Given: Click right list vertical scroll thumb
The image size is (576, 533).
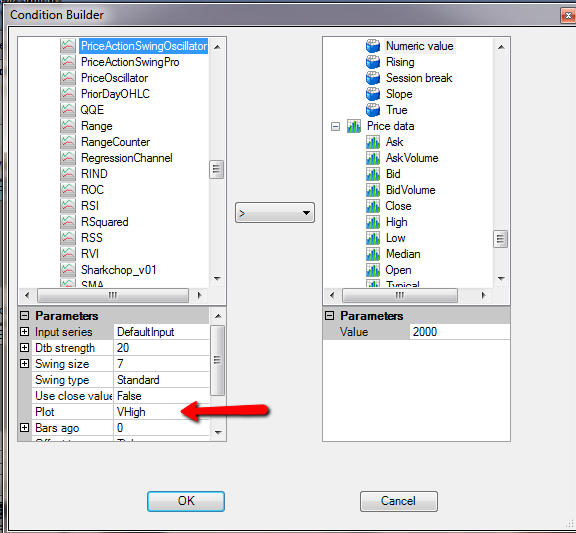Looking at the screenshot, I should click(500, 239).
